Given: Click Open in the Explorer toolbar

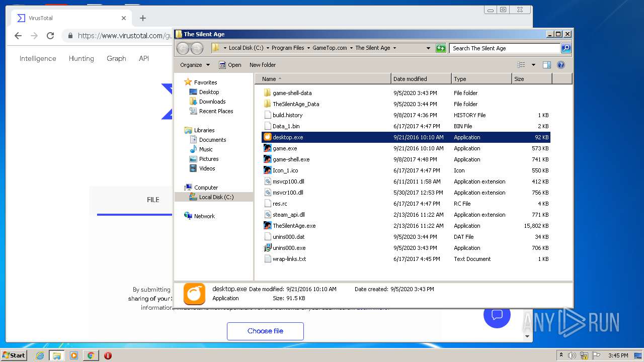Looking at the screenshot, I should (230, 65).
